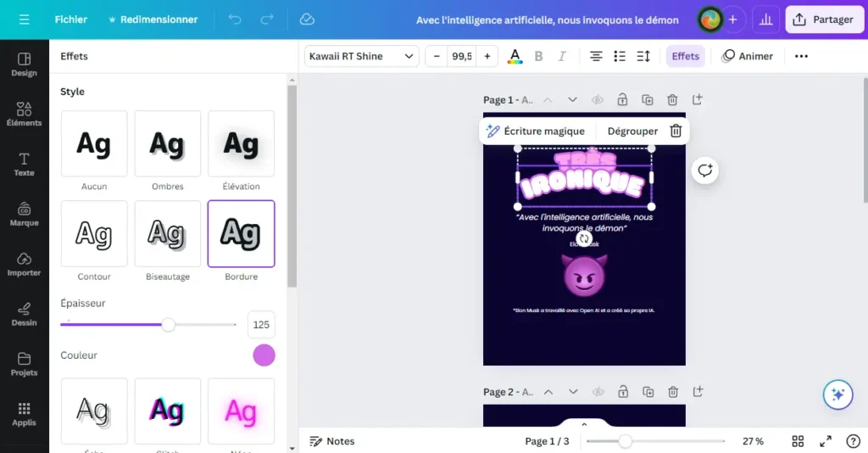Screen dimensions: 868x453
Task: Move Page 1 down with chevron
Action: 572,100
